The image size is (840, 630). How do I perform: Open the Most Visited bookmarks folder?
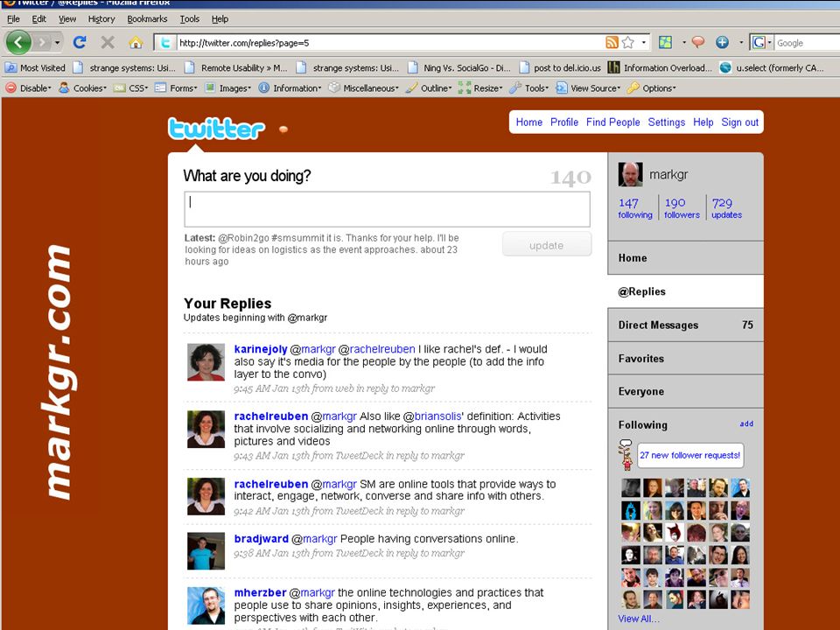tap(35, 67)
